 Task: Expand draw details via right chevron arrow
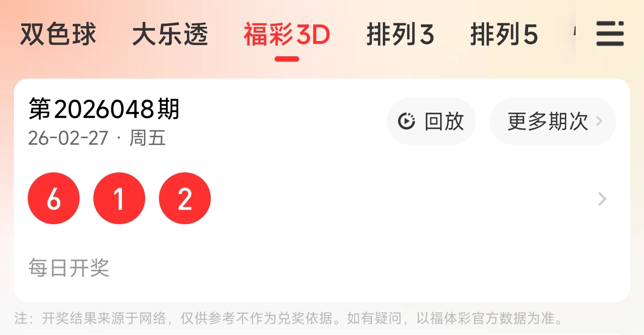pos(602,199)
